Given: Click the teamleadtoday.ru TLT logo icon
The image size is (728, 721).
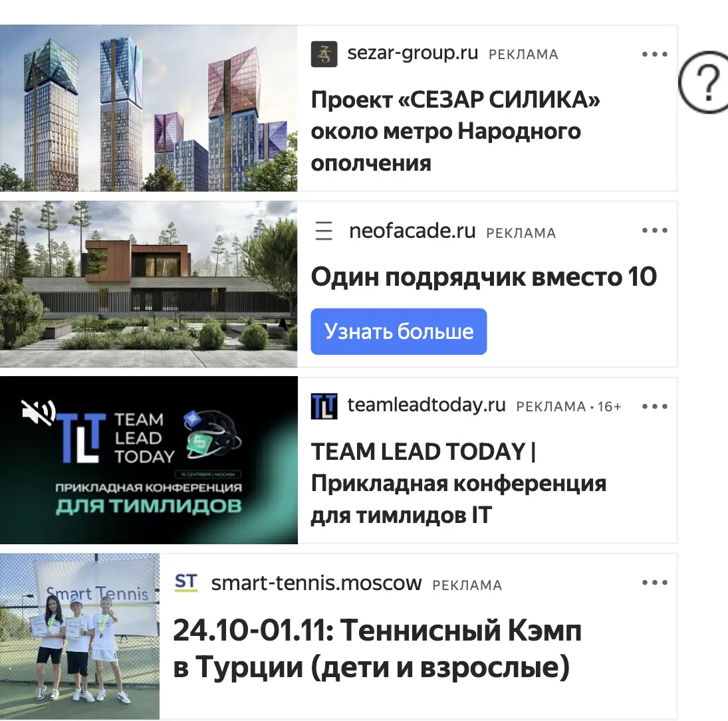Looking at the screenshot, I should (x=324, y=407).
